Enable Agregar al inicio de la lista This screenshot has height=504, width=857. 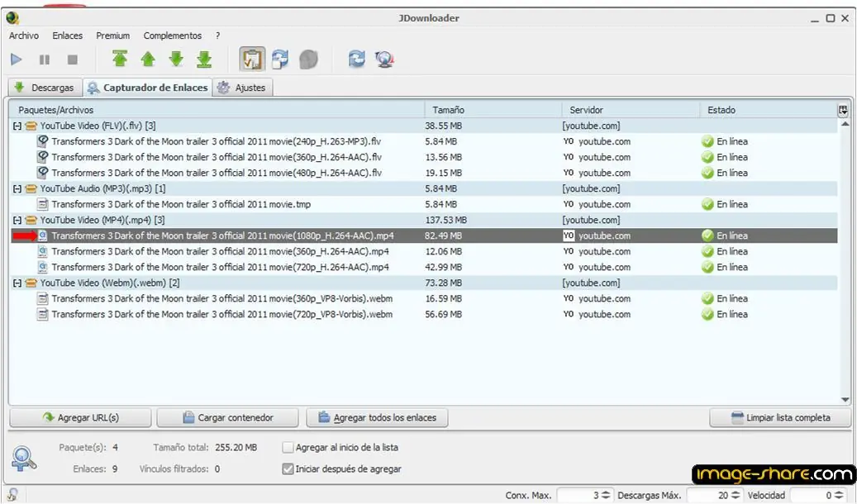288,447
